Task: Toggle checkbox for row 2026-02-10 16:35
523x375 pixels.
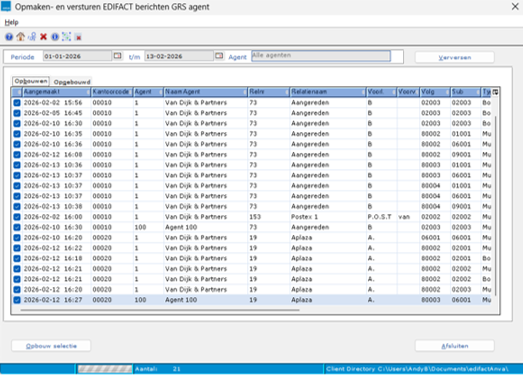Action: [17, 134]
